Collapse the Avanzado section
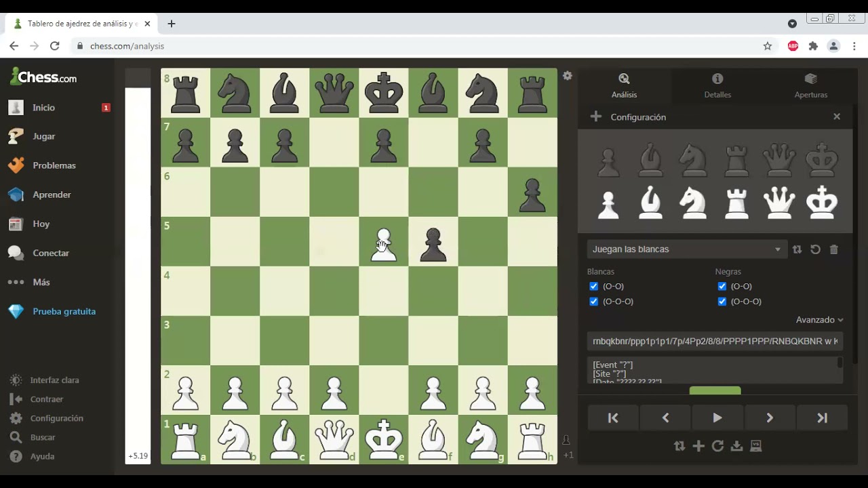The width and height of the screenshot is (868, 488). (819, 320)
